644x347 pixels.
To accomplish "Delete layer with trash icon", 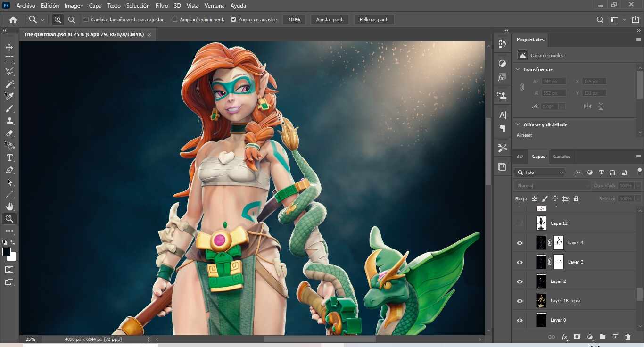I will (x=627, y=337).
